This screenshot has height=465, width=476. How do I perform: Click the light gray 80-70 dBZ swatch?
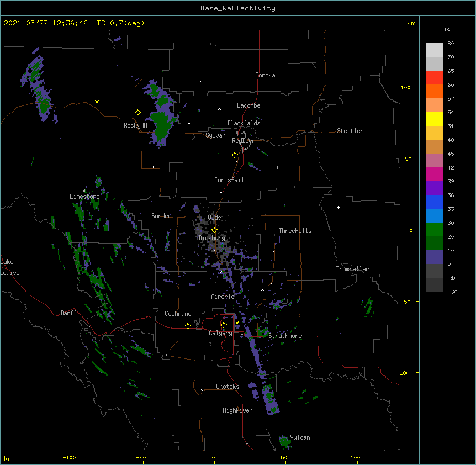434,50
